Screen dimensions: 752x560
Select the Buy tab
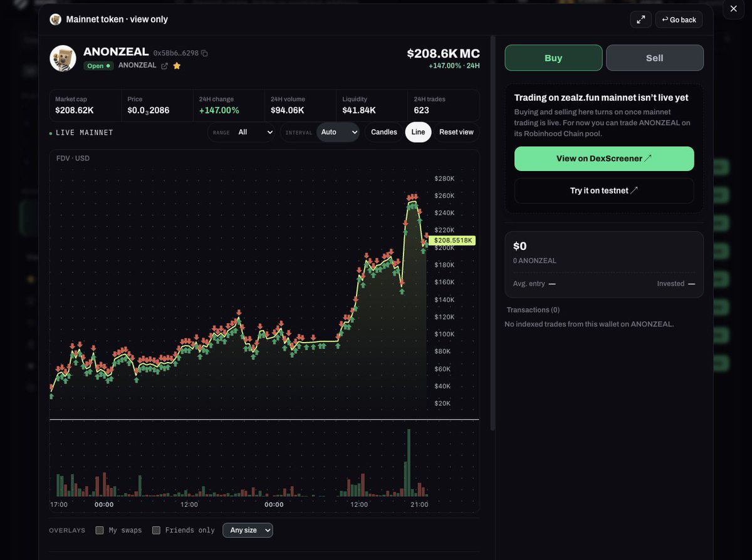[x=553, y=58]
